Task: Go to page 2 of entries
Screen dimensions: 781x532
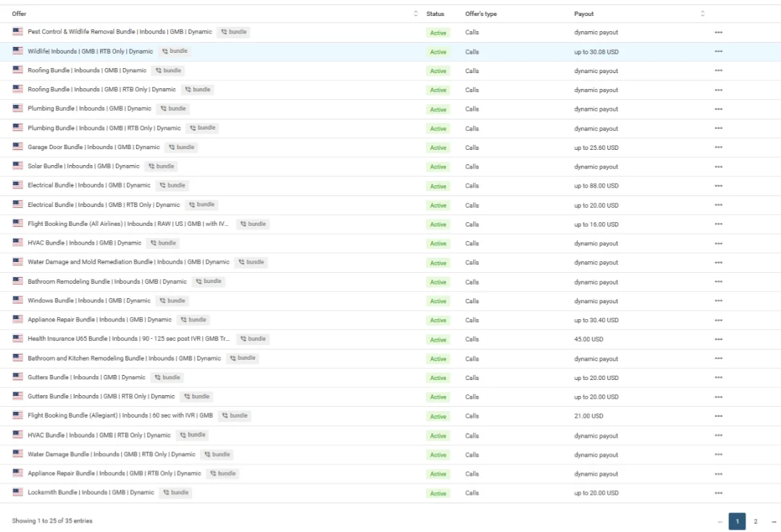Action: click(x=756, y=521)
